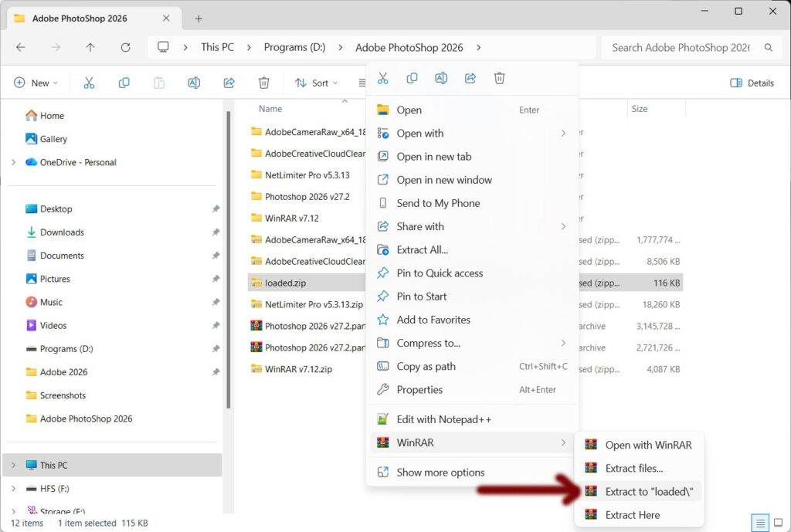Go up one folder level with Up arrow

point(90,47)
